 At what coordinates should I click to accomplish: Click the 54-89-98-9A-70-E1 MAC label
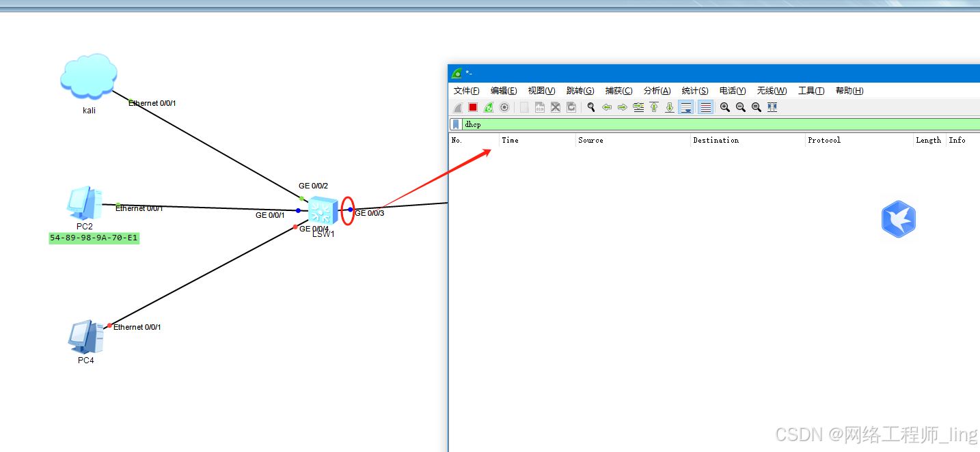tap(94, 238)
